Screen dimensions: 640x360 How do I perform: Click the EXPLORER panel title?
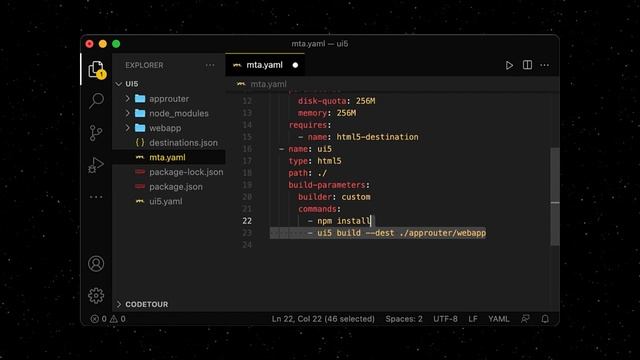(x=144, y=65)
